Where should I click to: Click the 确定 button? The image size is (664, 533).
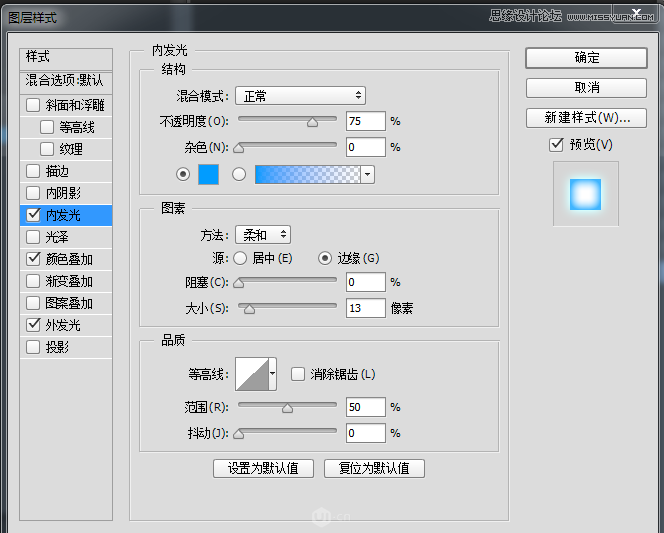[x=587, y=58]
